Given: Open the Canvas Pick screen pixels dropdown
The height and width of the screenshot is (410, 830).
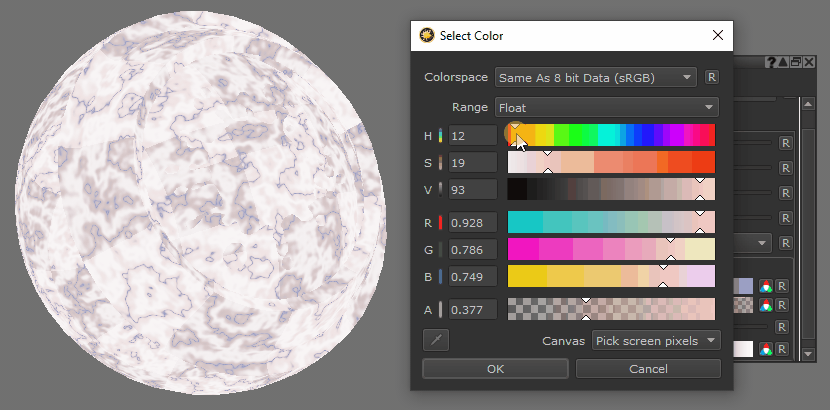Looking at the screenshot, I should pyautogui.click(x=656, y=341).
